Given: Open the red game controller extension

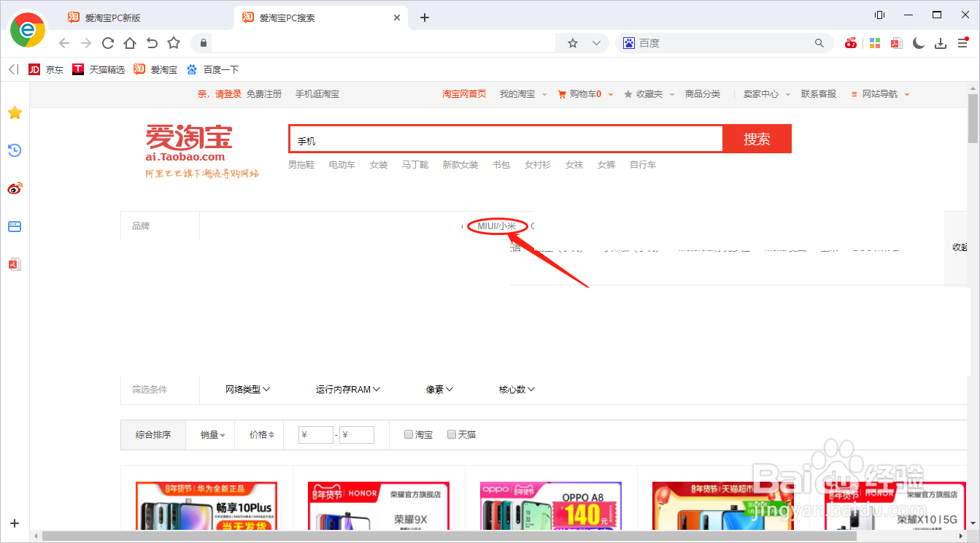Looking at the screenshot, I should (851, 43).
